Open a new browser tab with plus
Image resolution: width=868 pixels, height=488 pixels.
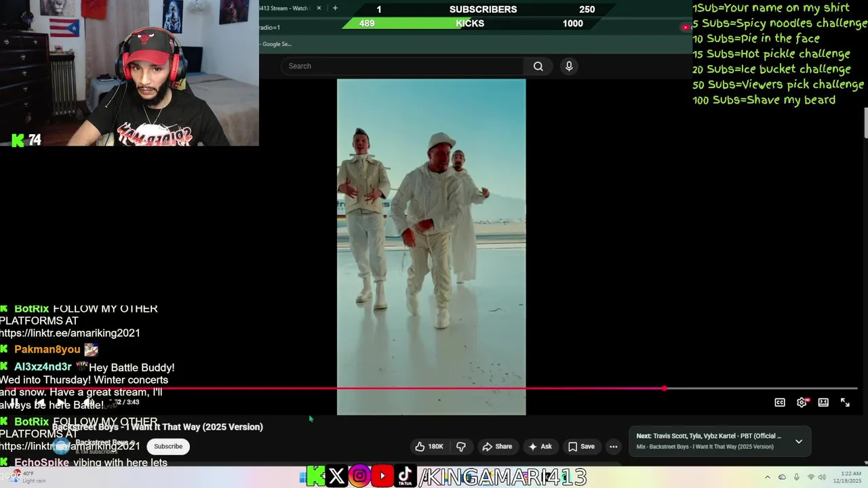click(x=335, y=8)
